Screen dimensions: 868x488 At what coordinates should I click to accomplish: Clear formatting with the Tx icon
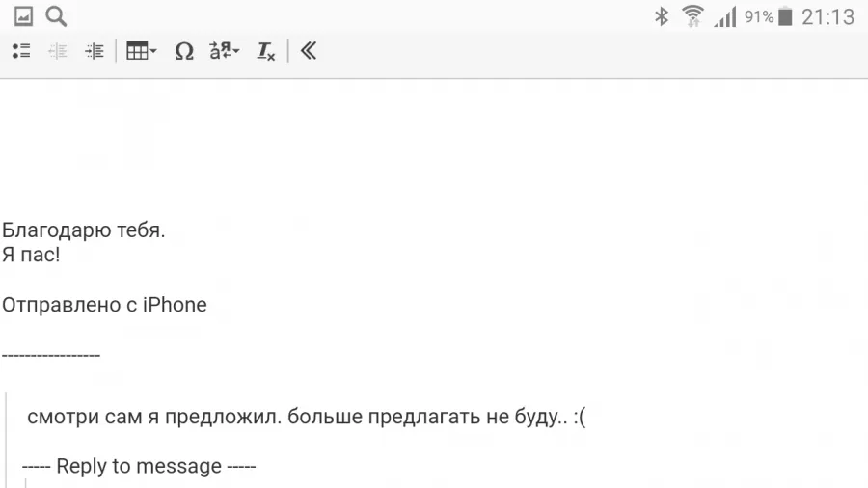click(x=266, y=51)
